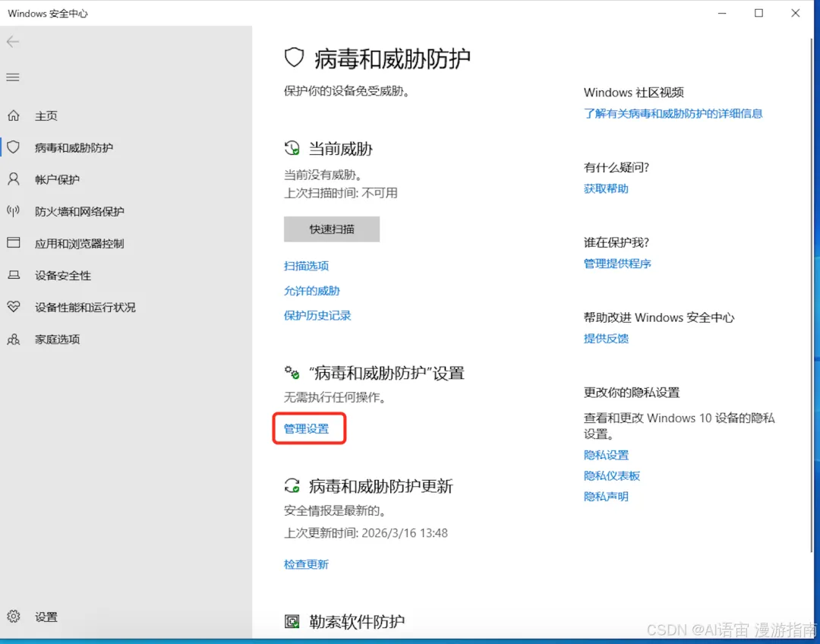
Task: Click the shield icon in the sidebar
Action: pyautogui.click(x=14, y=147)
